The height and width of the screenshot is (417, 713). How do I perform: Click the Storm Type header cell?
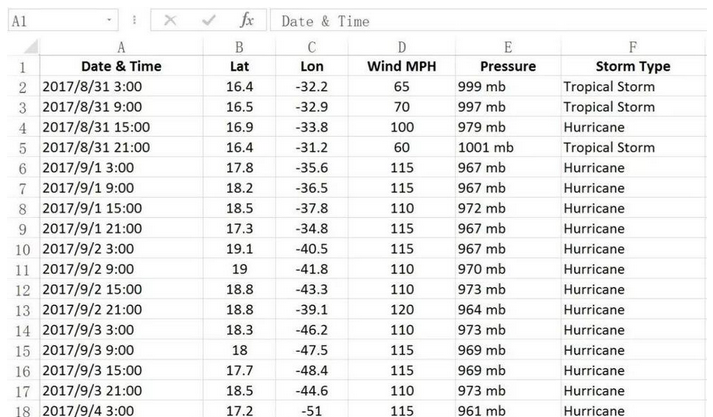(x=633, y=66)
